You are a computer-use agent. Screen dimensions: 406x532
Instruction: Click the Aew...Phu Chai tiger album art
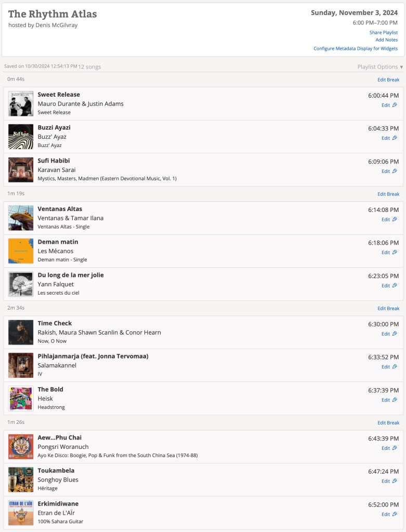pyautogui.click(x=21, y=447)
